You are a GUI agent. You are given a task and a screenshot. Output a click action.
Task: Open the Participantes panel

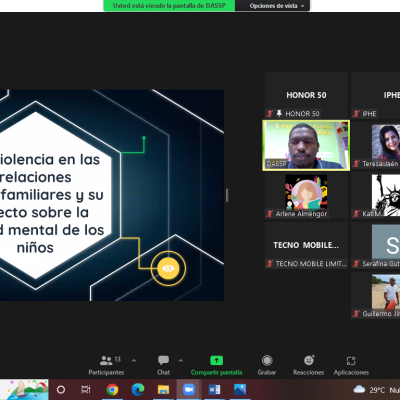pos(106,366)
